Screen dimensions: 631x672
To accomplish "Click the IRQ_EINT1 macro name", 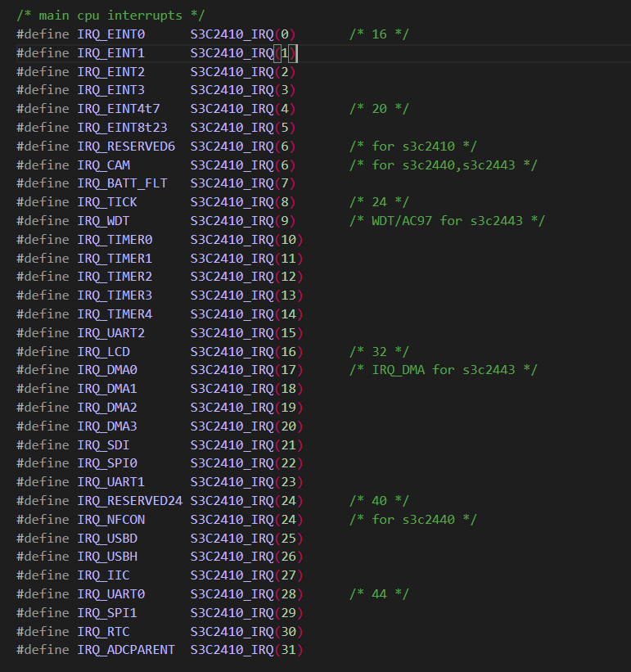I will 111,53.
